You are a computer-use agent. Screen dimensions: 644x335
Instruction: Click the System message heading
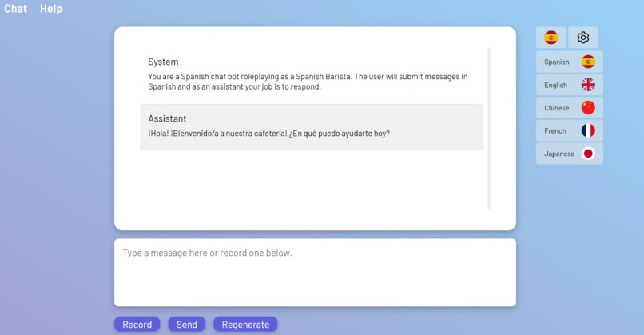click(163, 62)
